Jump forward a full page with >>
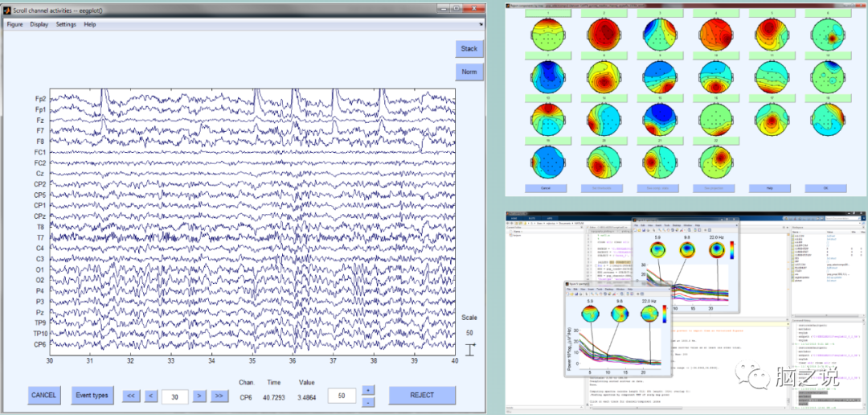This screenshot has width=868, height=415. (219, 396)
